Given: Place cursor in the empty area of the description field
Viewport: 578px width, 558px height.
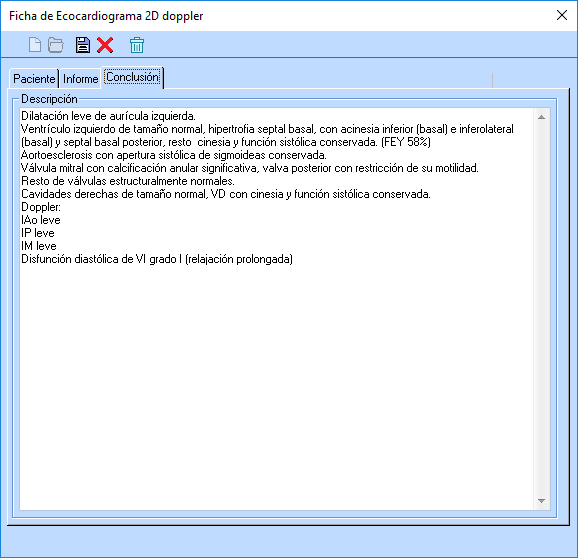Looking at the screenshot, I should pos(276,383).
